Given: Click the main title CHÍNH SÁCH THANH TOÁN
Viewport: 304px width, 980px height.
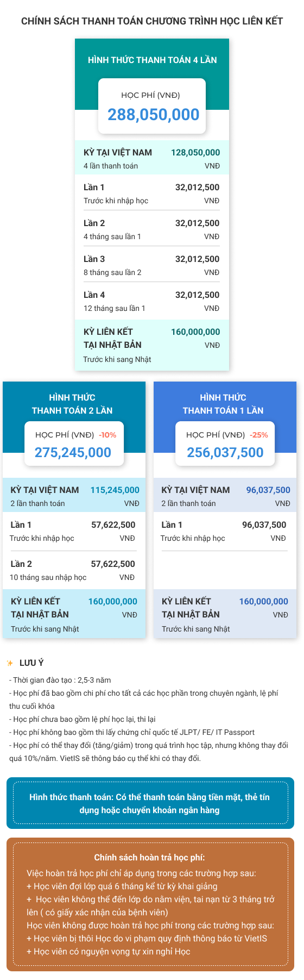Looking at the screenshot, I should [152, 21].
